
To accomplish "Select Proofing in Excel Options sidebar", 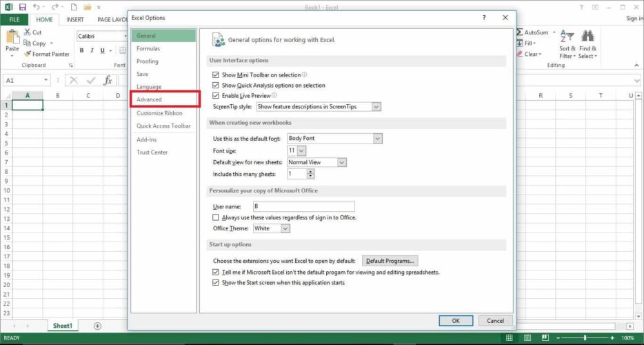I will pyautogui.click(x=163, y=61).
